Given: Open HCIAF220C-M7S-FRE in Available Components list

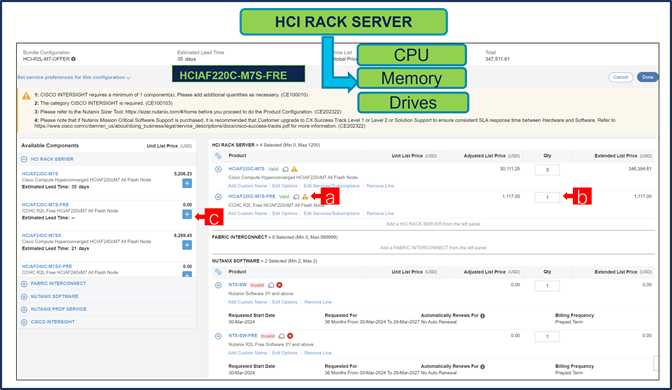Looking at the screenshot, I should (x=45, y=205).
